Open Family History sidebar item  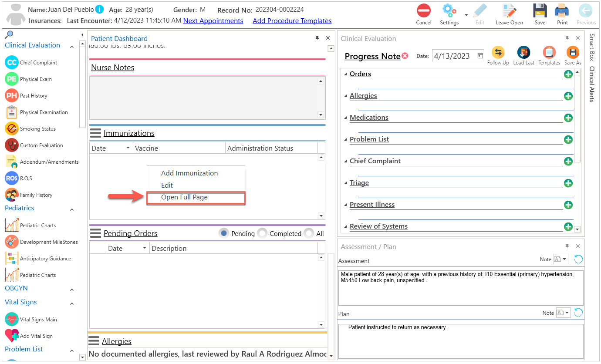29,195
